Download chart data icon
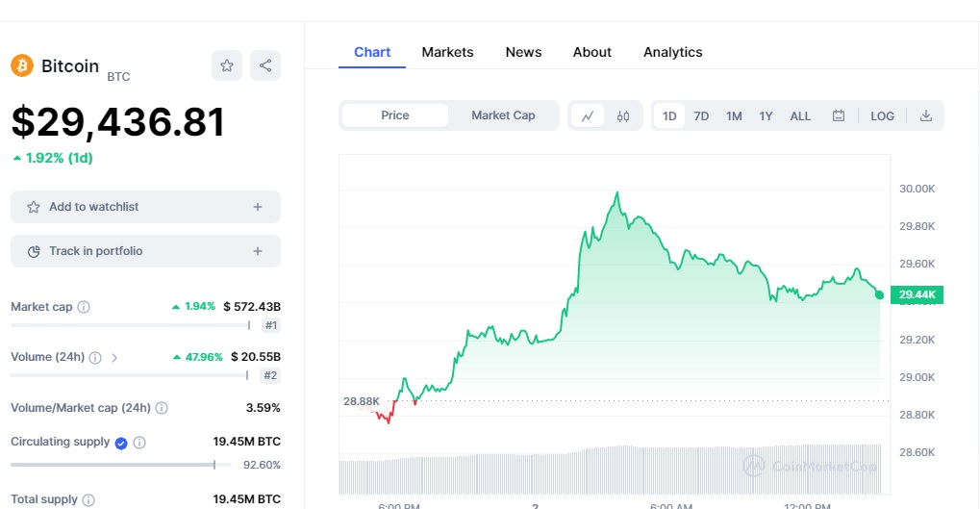 point(926,115)
